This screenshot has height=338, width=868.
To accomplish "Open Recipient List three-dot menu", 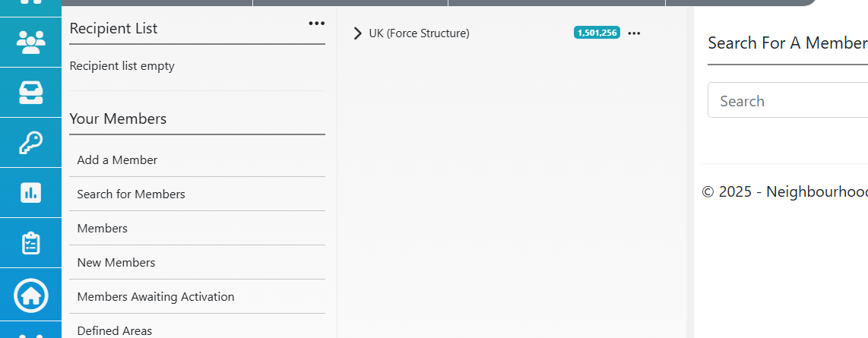I will pos(317,24).
